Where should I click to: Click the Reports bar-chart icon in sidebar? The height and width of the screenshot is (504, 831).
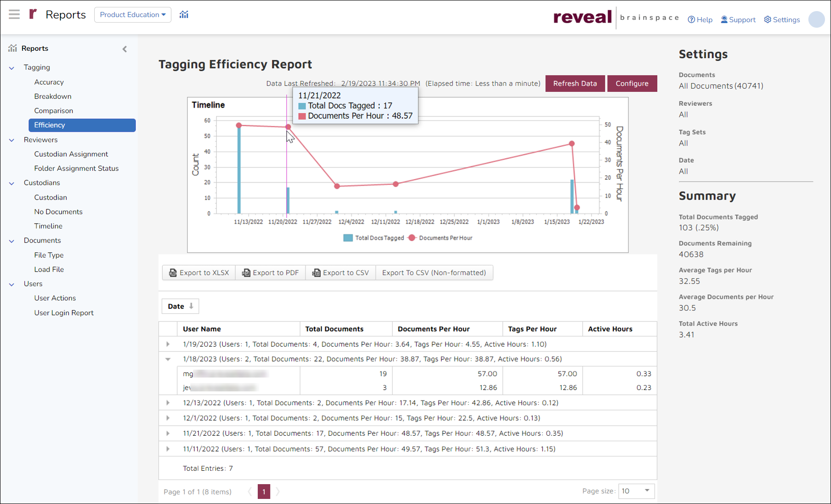pyautogui.click(x=12, y=48)
